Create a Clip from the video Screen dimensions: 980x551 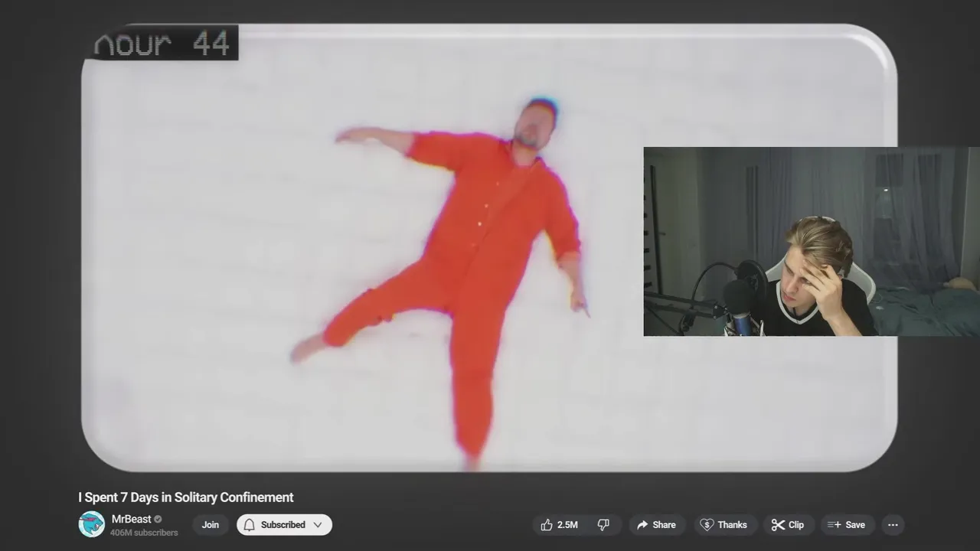[x=788, y=525]
